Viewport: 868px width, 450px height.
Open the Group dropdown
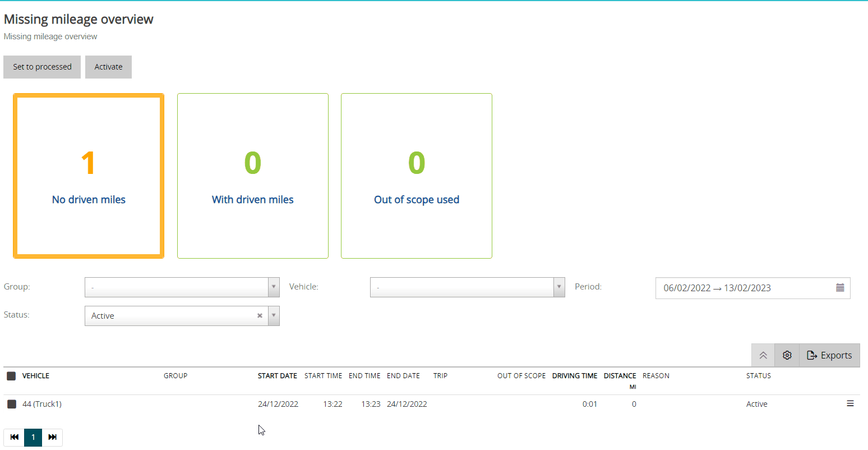pos(182,287)
